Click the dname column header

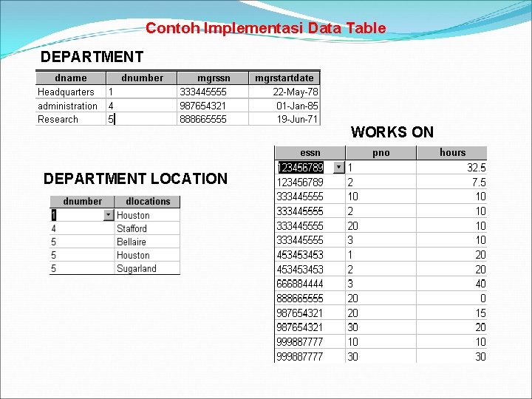tap(71, 78)
